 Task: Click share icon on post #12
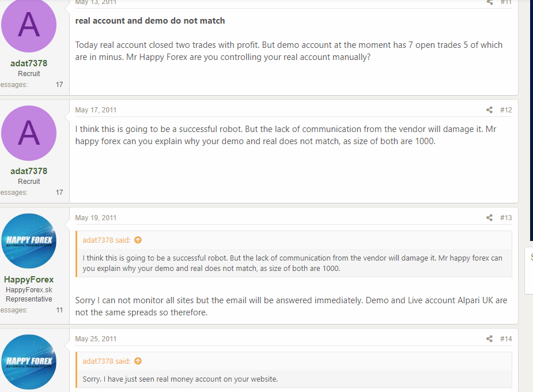tap(489, 110)
